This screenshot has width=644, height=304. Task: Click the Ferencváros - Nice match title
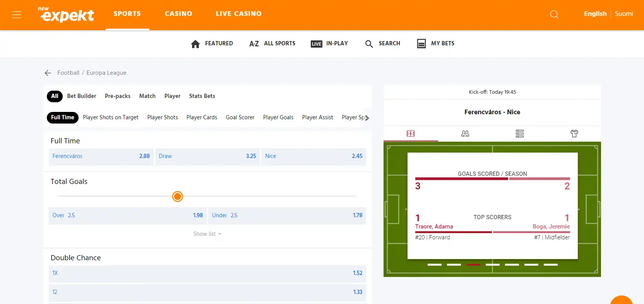coord(492,112)
